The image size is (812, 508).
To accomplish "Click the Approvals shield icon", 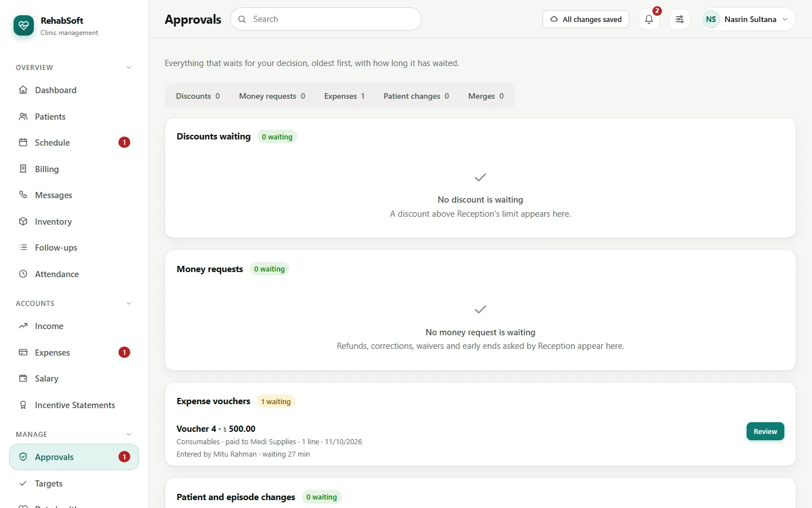I will click(x=23, y=457).
